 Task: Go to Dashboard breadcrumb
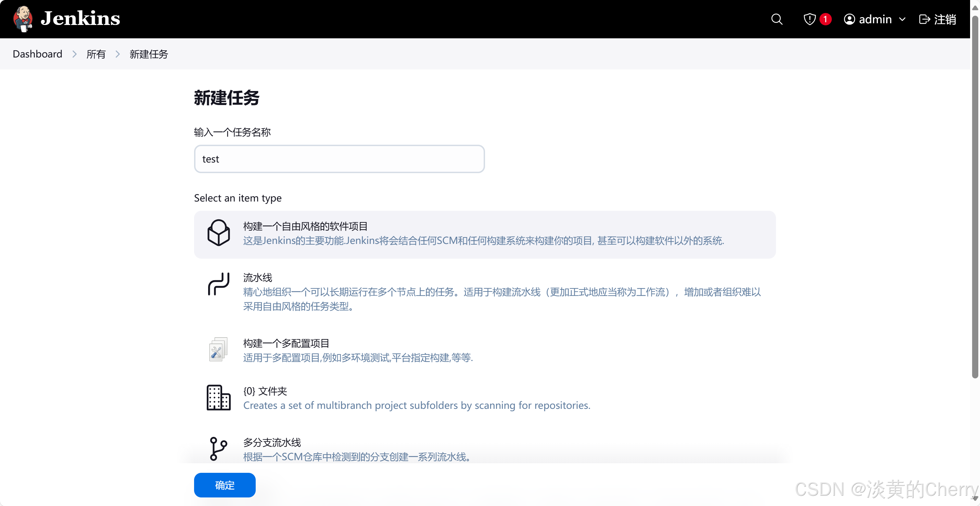coord(37,54)
